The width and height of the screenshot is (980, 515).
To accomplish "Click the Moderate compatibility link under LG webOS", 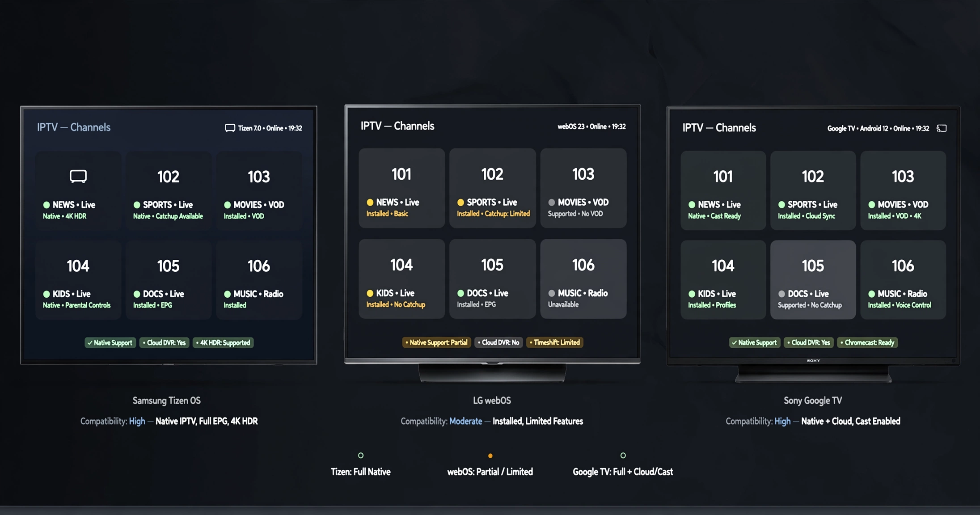I will click(466, 421).
